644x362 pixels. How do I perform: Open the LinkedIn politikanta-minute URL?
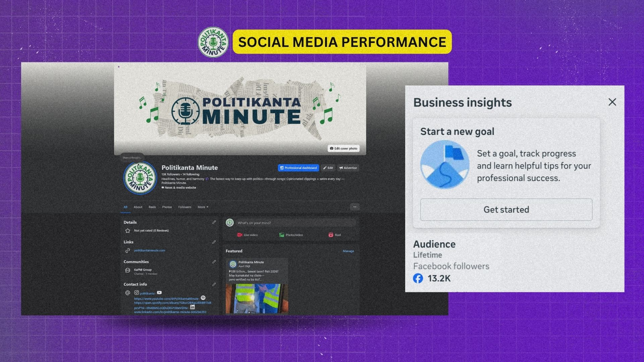170,312
